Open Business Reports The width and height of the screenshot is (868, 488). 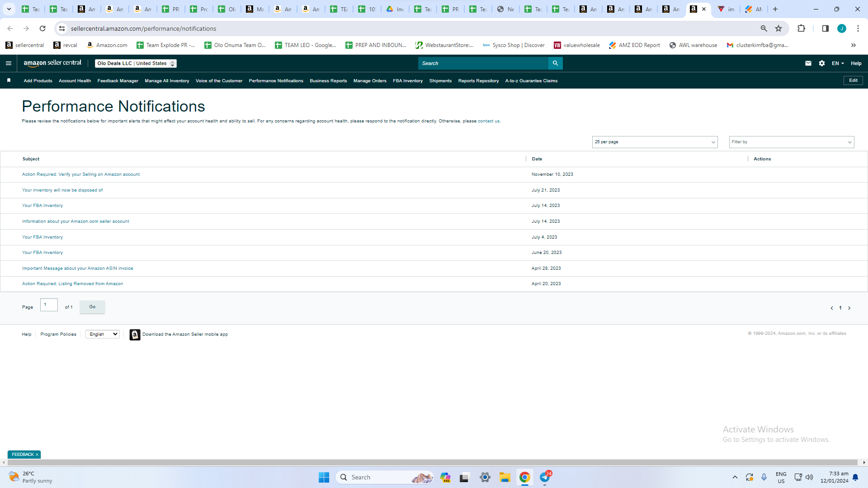328,81
